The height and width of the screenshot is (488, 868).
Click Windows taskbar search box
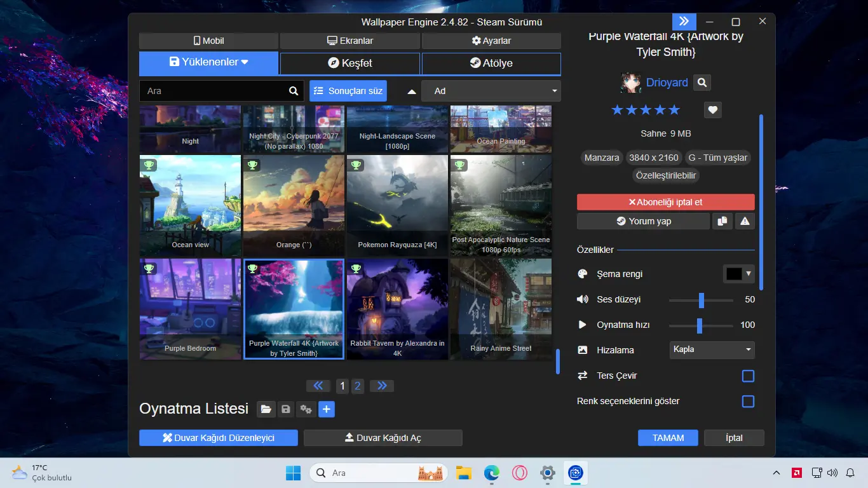pos(379,473)
